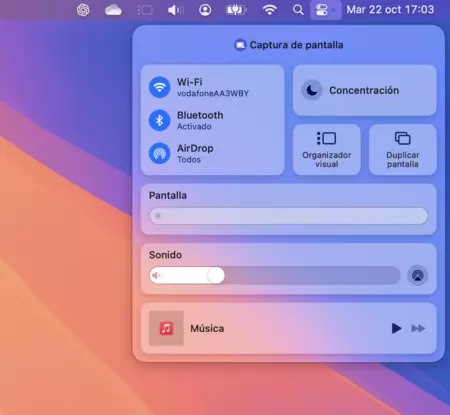Image resolution: width=450 pixels, height=415 pixels.
Task: Turn off Bluetooth via its blue icon
Action: [x=159, y=120]
